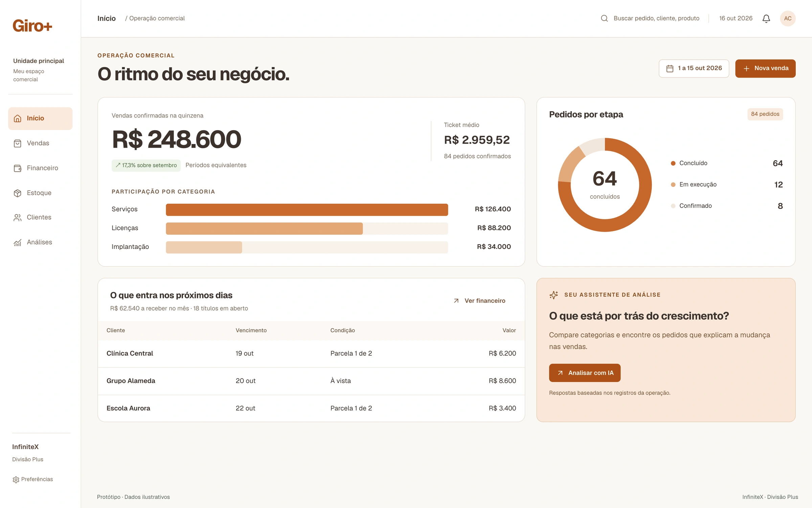The image size is (812, 508).
Task: Click the 84 pedidos badge
Action: point(765,114)
